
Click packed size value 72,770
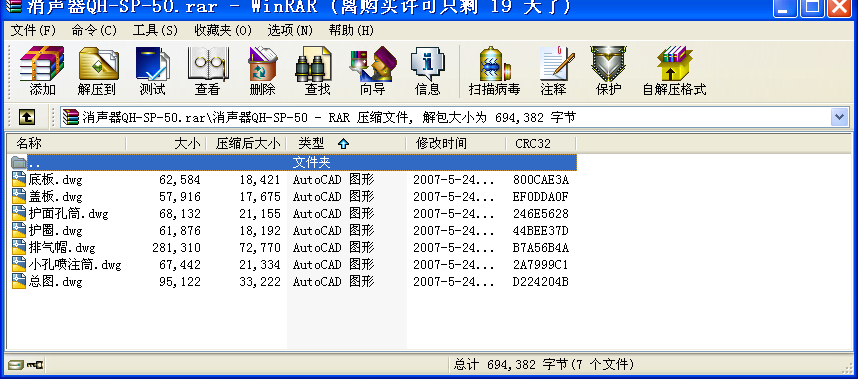click(259, 248)
